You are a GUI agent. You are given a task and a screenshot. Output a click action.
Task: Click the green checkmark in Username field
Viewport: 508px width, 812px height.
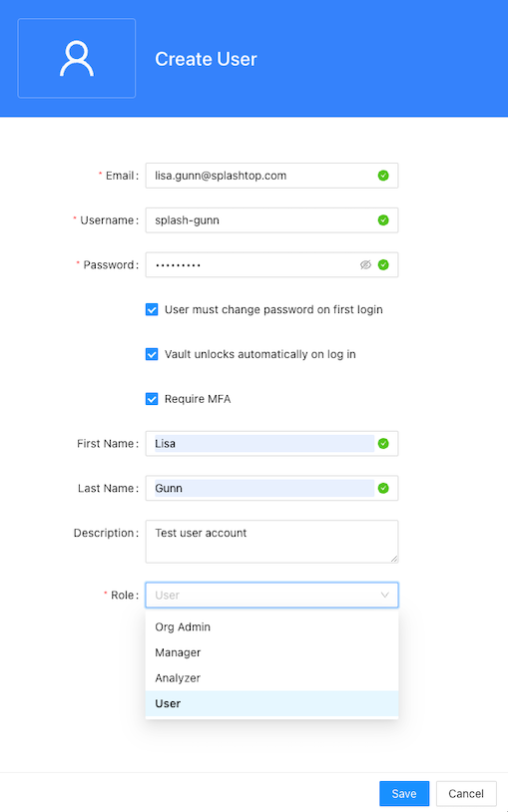point(383,220)
